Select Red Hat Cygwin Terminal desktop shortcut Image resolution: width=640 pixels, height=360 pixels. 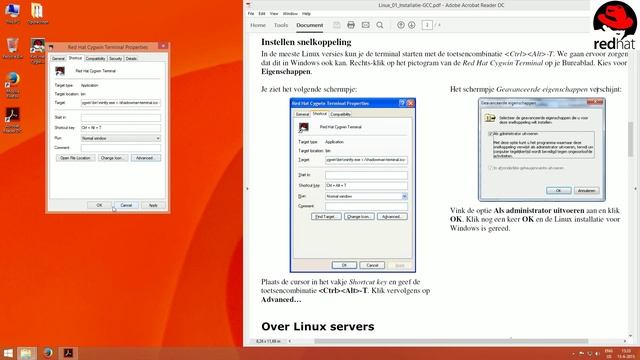pos(38,51)
